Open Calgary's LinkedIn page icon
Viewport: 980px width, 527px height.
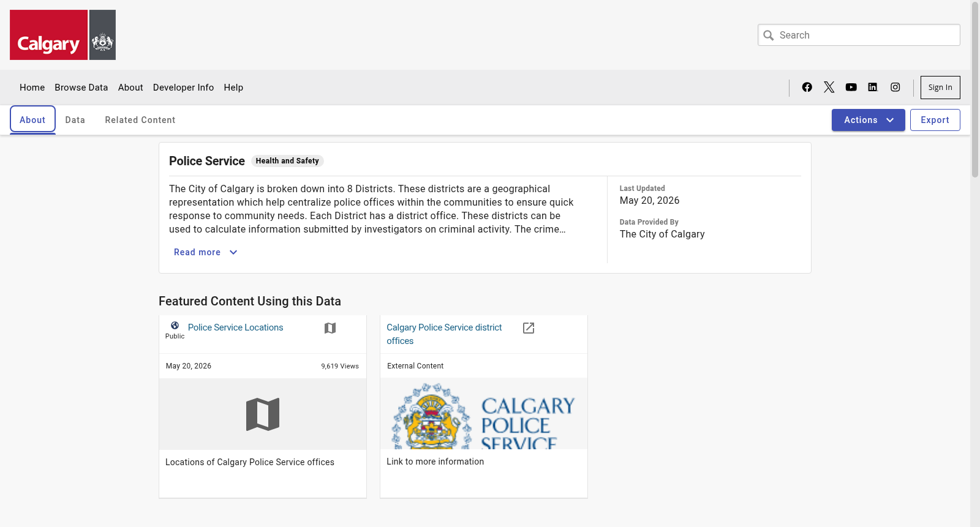(873, 88)
